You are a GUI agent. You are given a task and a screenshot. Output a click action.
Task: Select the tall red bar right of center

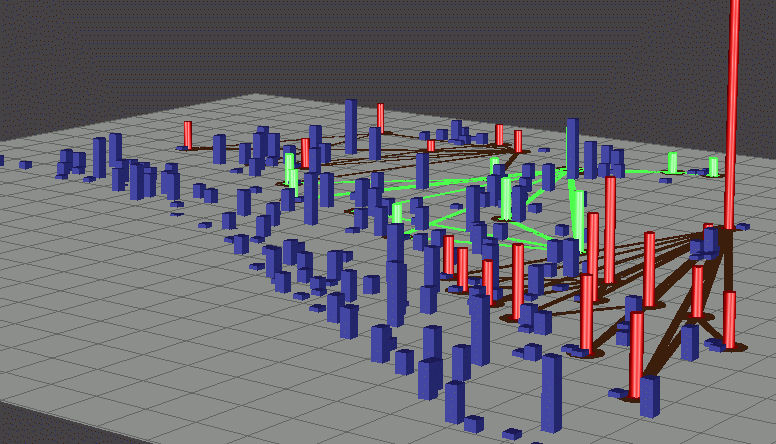click(610, 228)
